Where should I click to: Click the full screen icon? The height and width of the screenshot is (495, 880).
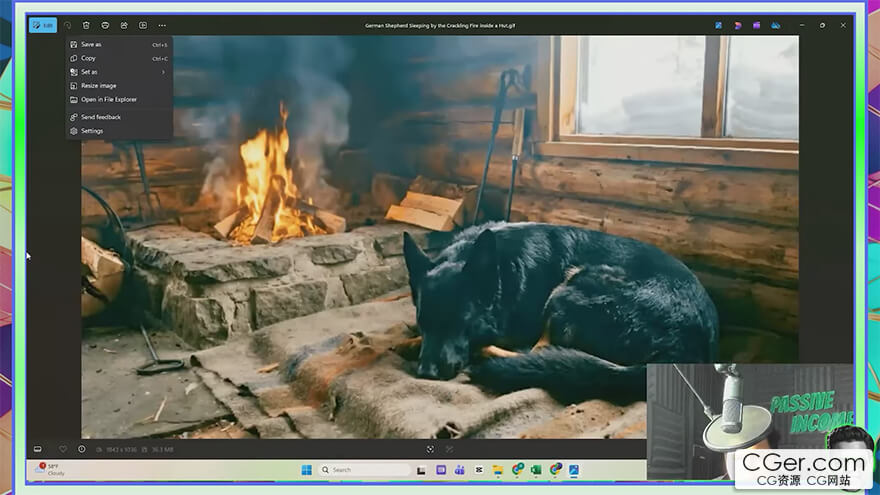coord(449,449)
